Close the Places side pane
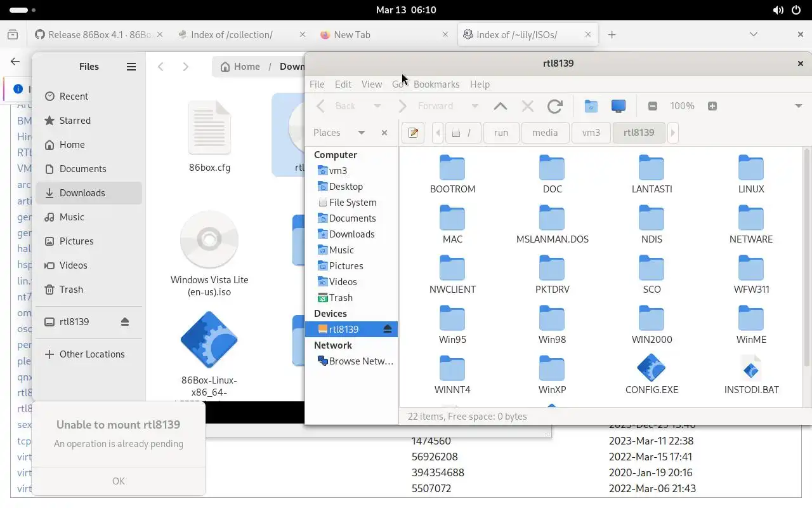 coord(384,133)
